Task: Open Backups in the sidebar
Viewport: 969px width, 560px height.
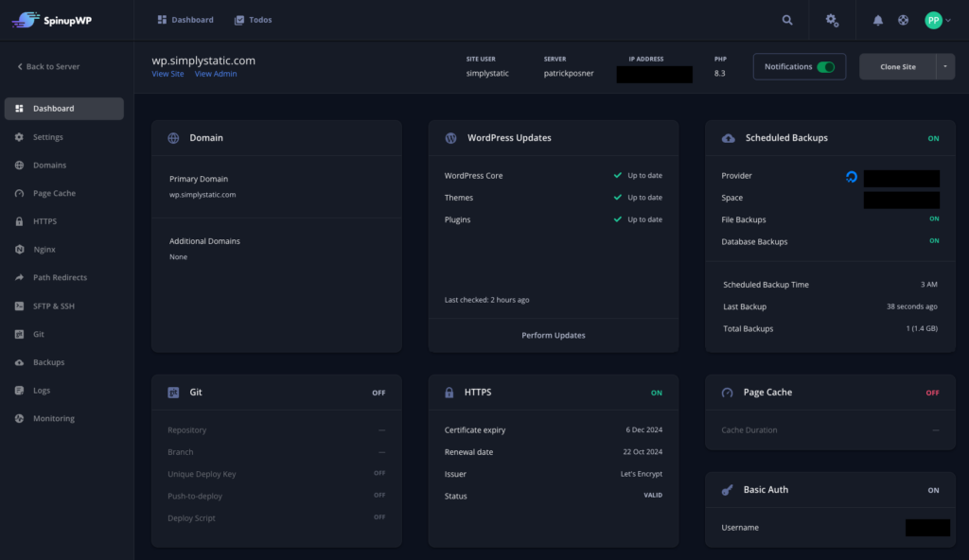Action: [x=48, y=362]
